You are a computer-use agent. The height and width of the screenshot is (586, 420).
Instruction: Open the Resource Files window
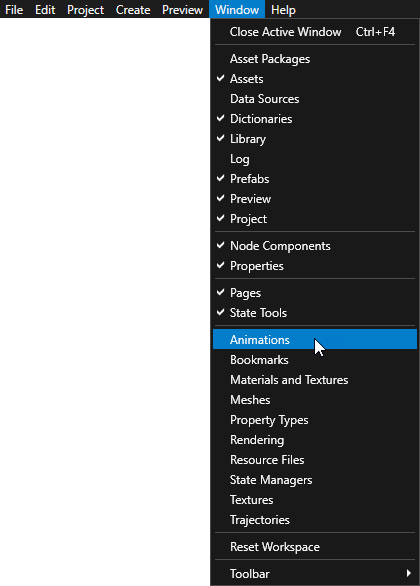[315, 460]
